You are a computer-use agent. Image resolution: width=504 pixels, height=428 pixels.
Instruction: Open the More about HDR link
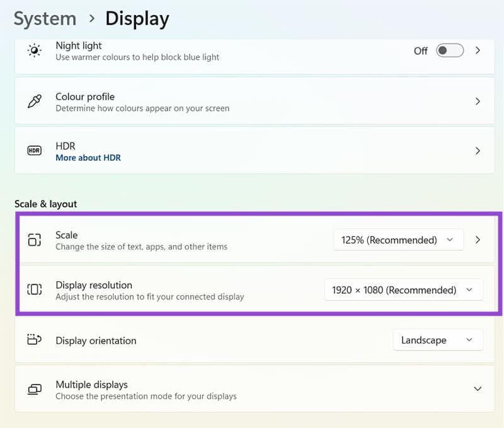pos(88,158)
